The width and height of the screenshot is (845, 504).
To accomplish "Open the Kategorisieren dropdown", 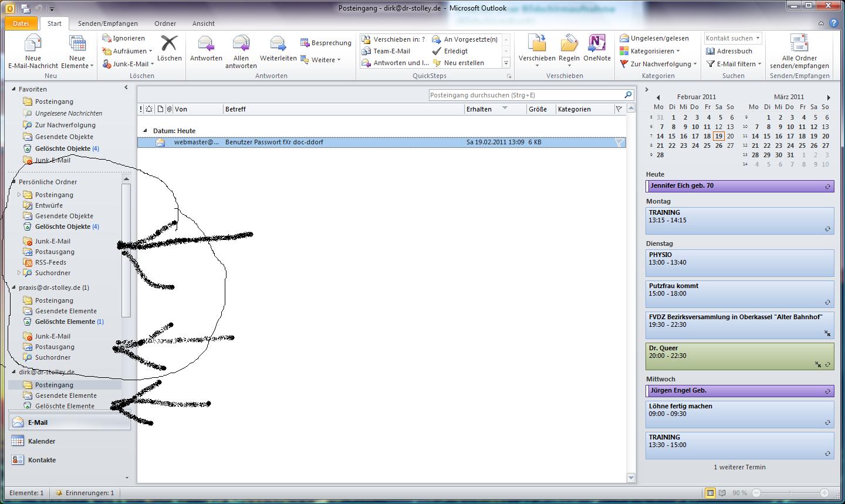I will (650, 51).
